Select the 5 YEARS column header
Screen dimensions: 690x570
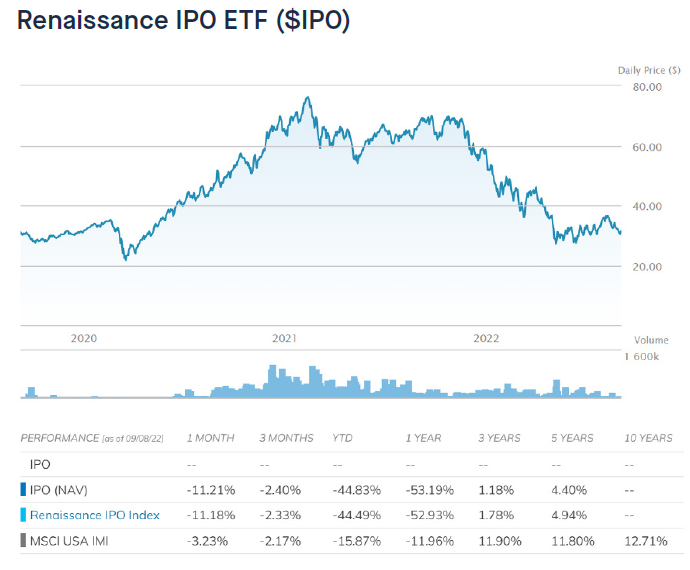(572, 438)
